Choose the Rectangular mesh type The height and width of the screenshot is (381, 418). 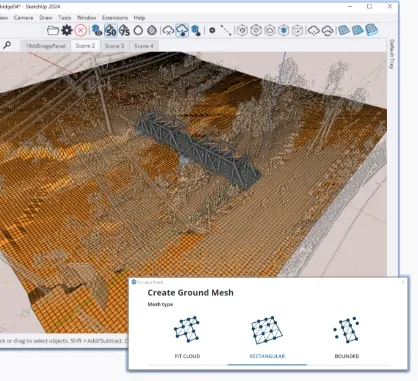coord(267,337)
